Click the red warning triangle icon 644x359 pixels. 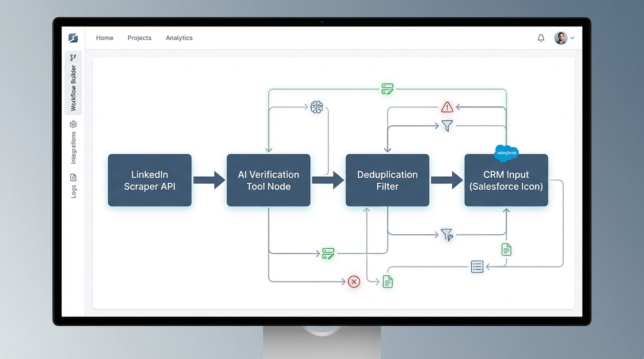447,107
